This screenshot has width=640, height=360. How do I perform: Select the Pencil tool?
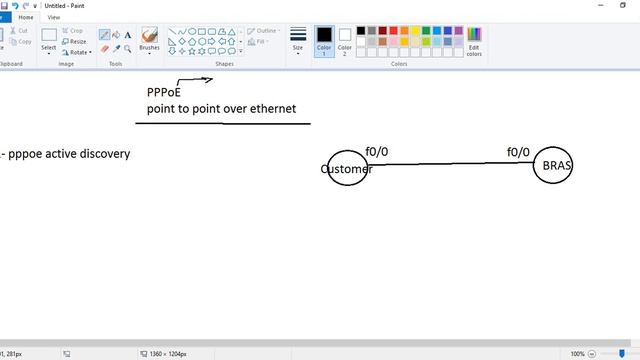[x=104, y=35]
